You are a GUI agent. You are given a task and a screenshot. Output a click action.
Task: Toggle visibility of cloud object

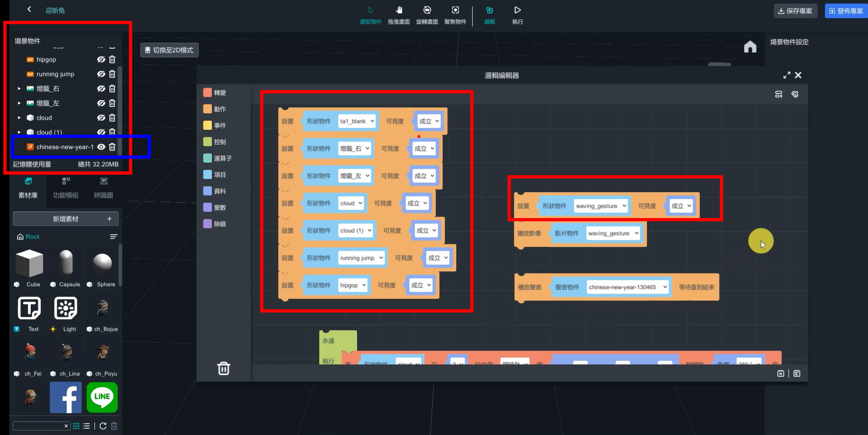[x=102, y=118]
